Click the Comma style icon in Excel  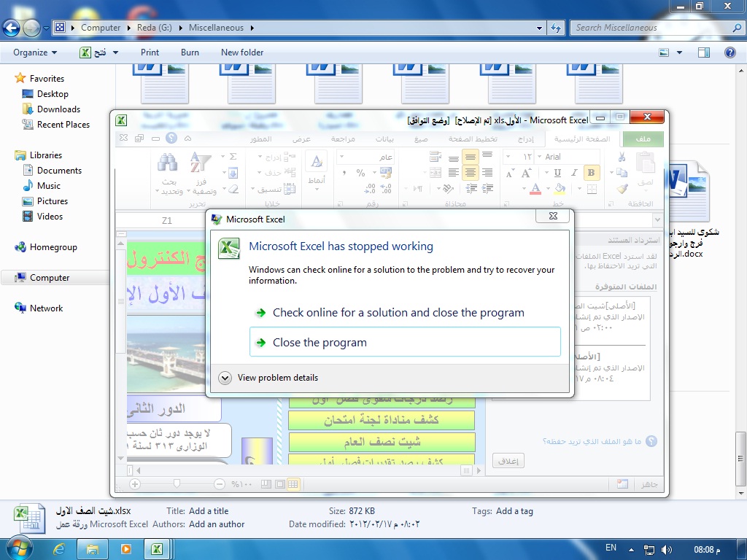pyautogui.click(x=344, y=173)
